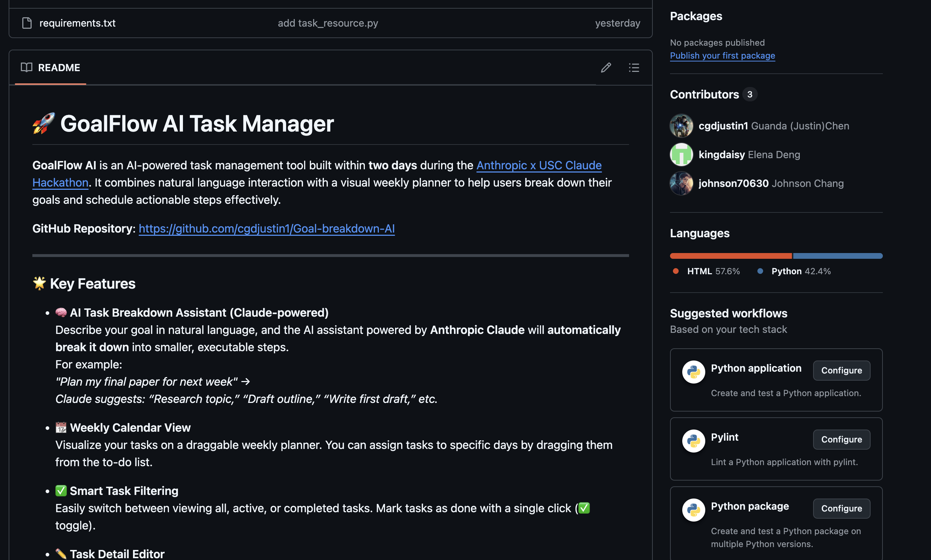The height and width of the screenshot is (560, 931).
Task: Open the Goal-breakdown-AI GitHub repository URL
Action: click(x=266, y=229)
